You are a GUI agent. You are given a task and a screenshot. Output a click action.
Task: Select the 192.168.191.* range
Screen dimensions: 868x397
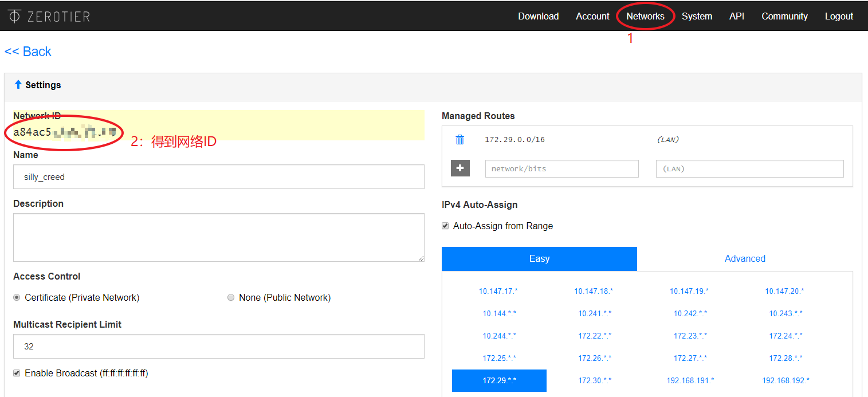tap(690, 380)
